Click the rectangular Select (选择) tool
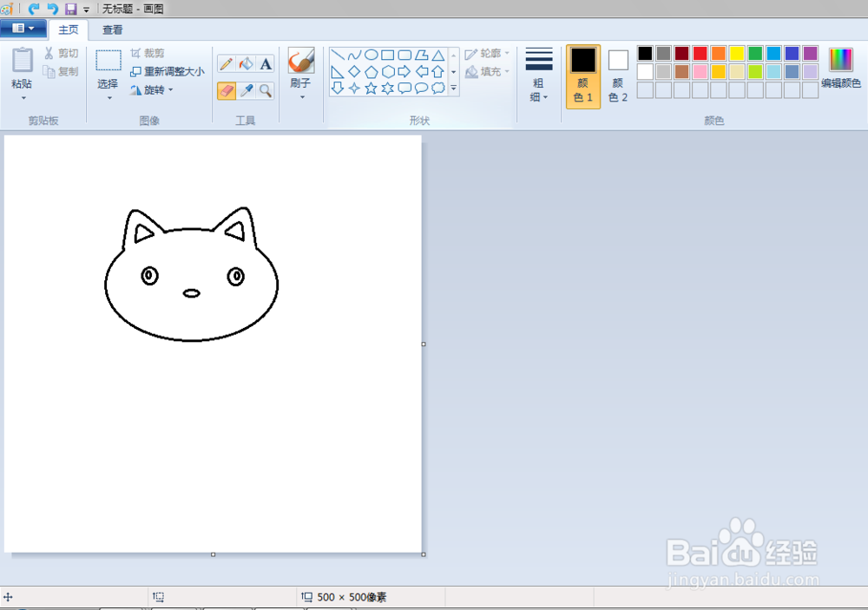Viewport: 868px width, 610px height. coord(108,61)
